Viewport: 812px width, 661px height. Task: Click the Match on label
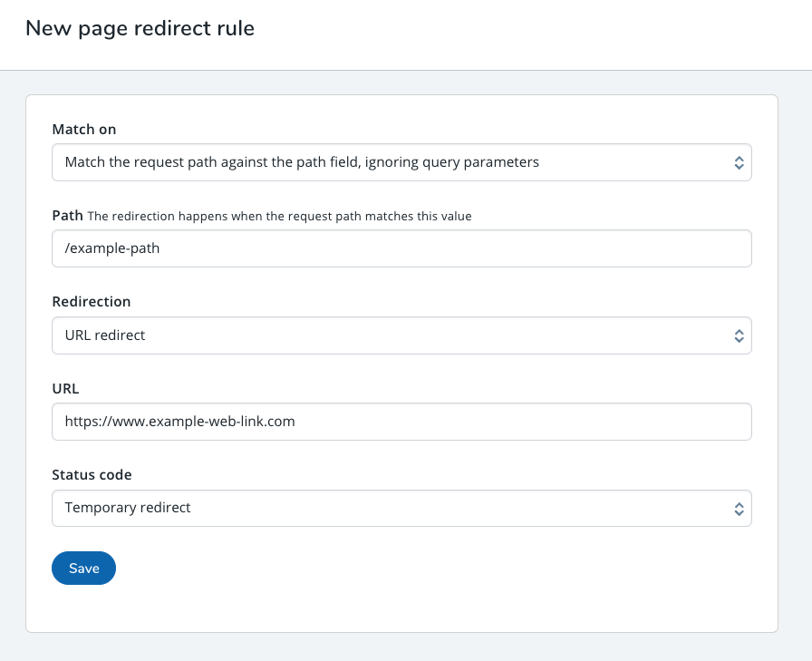84,129
